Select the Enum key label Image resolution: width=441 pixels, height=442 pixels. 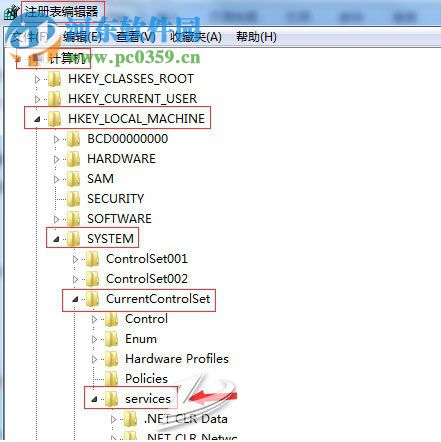coord(141,339)
